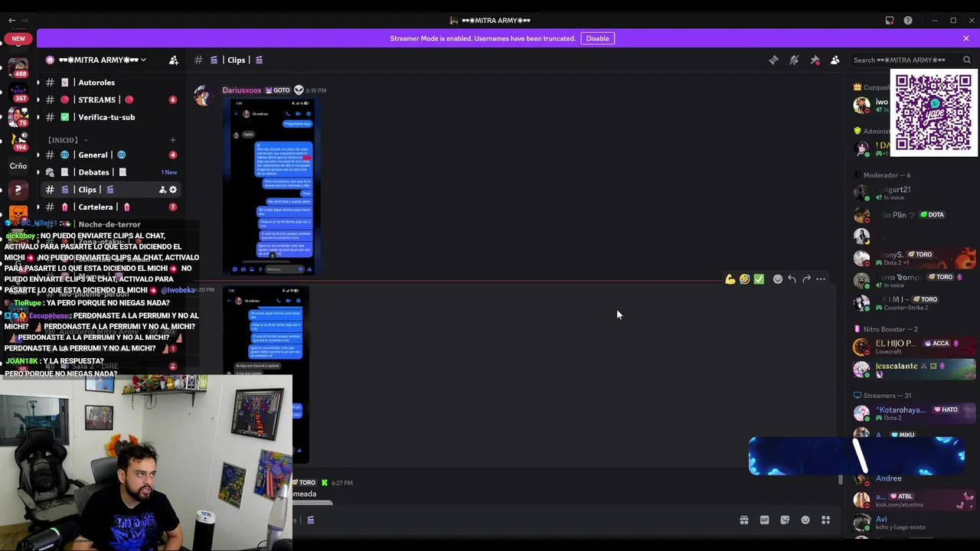Toggle the member list visibility

835,60
